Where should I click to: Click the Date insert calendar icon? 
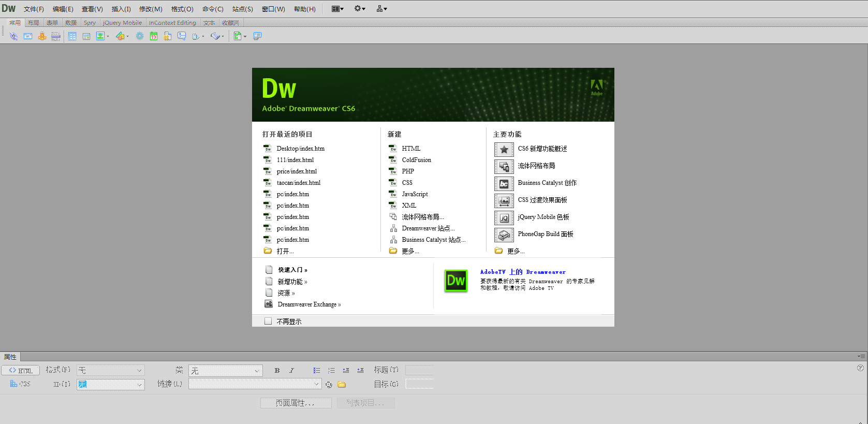click(x=154, y=36)
